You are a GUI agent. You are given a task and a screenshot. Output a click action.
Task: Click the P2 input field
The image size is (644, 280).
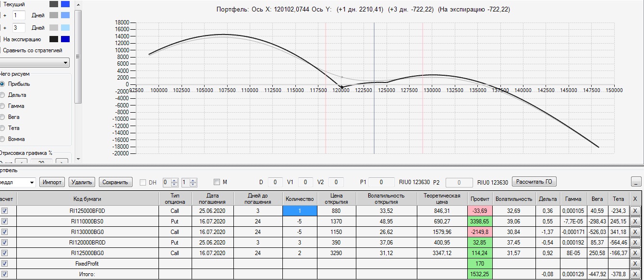pos(460,182)
